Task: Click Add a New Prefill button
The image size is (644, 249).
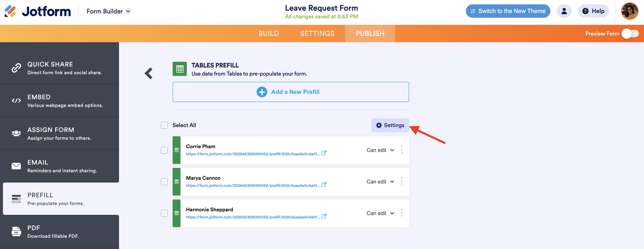Action: (x=290, y=92)
